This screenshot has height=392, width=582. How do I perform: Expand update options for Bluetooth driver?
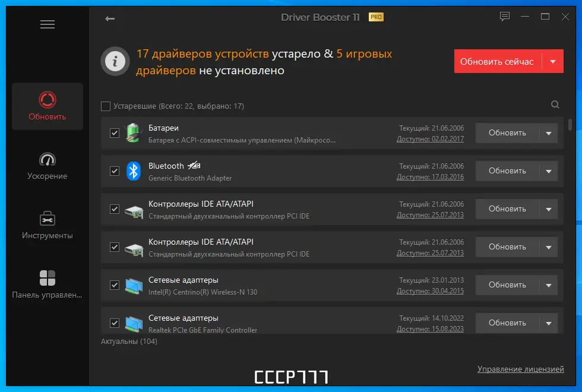[x=549, y=171]
